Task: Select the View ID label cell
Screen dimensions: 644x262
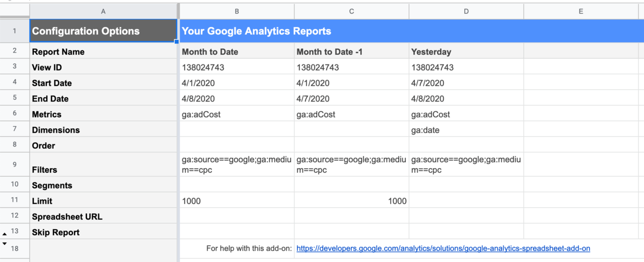Action: [103, 67]
